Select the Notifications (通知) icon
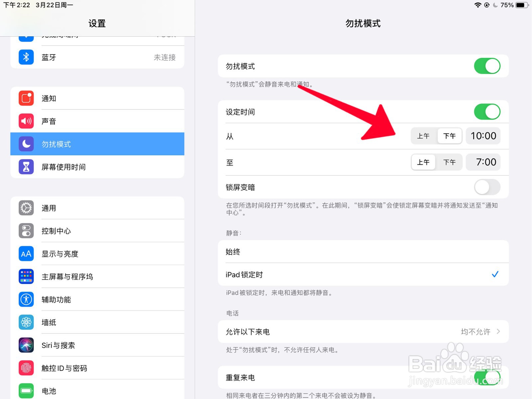 pos(26,98)
